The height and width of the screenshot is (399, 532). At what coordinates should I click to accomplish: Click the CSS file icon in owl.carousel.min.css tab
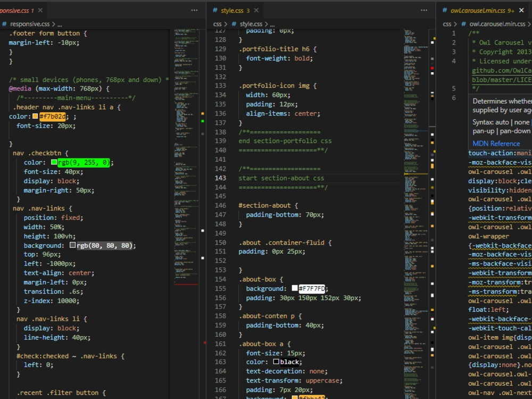point(445,10)
